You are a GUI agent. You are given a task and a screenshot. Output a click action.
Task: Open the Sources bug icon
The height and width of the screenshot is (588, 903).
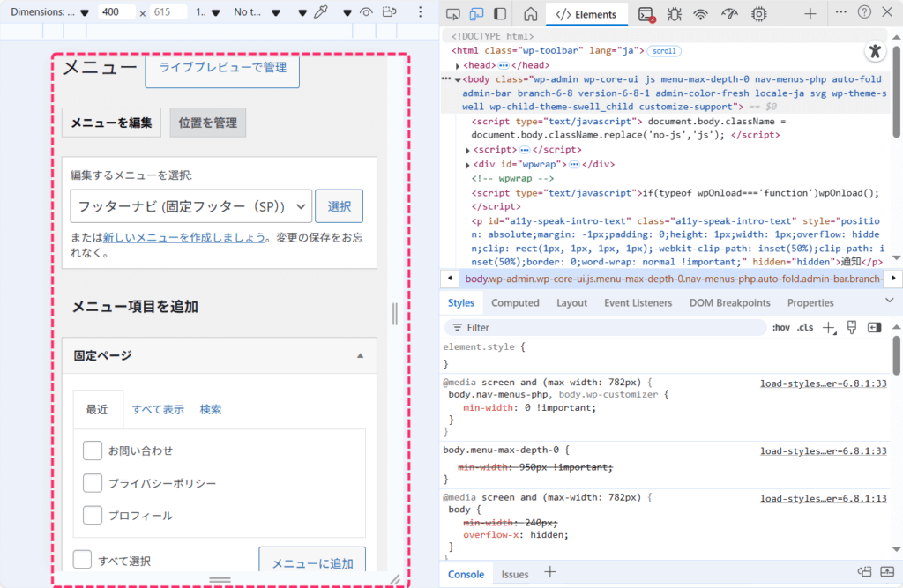point(674,14)
